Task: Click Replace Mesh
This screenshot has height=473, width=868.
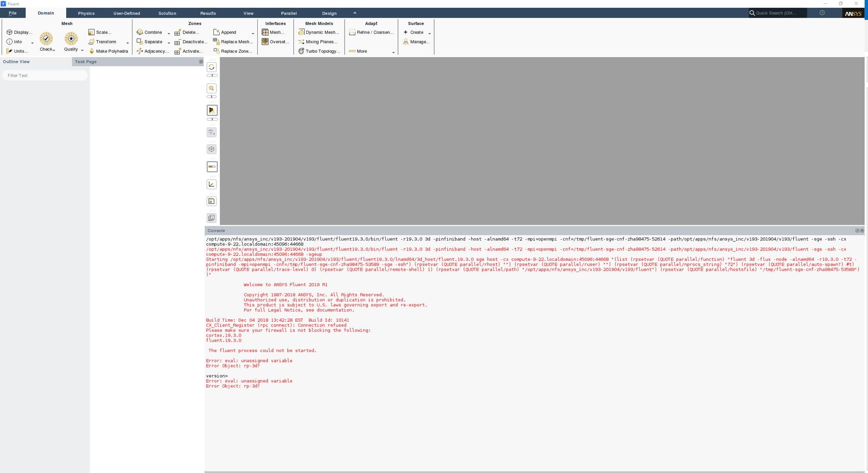Action: tap(233, 42)
